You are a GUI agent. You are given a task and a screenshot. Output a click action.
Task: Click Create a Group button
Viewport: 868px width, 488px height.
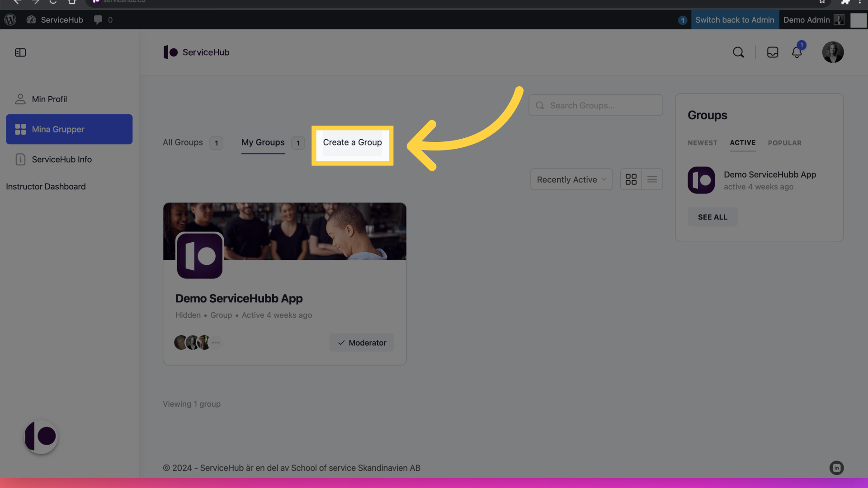352,143
